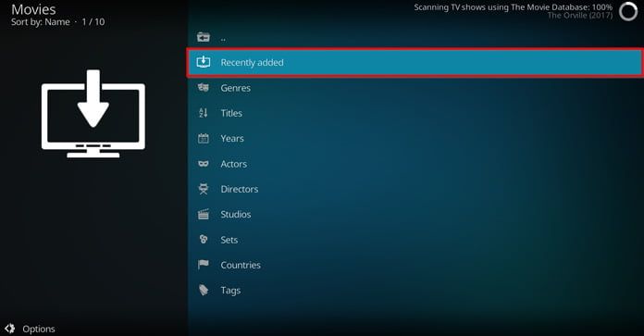Open the movie Sets category
Viewport: 644px width, 336px height.
[x=415, y=240]
